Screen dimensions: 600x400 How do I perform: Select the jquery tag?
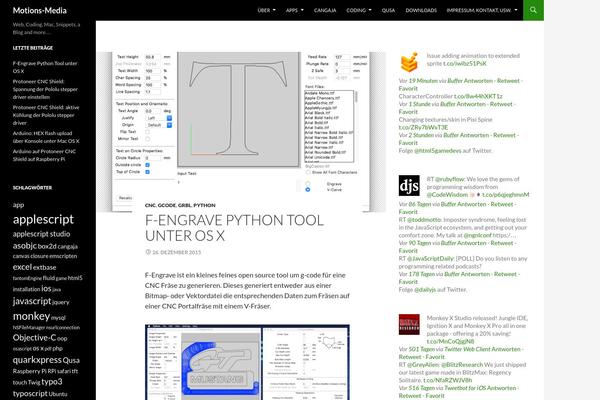pyautogui.click(x=60, y=302)
